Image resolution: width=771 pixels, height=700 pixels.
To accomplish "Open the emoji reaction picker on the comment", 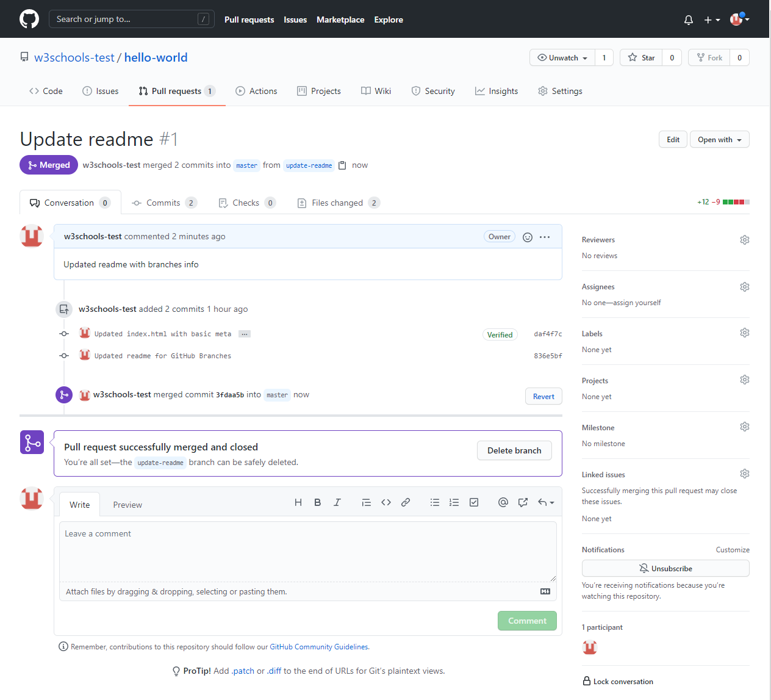I will pyautogui.click(x=527, y=237).
